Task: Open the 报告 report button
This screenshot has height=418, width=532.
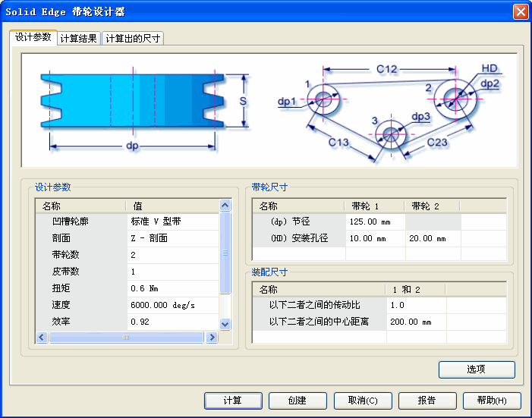Action: 427,401
